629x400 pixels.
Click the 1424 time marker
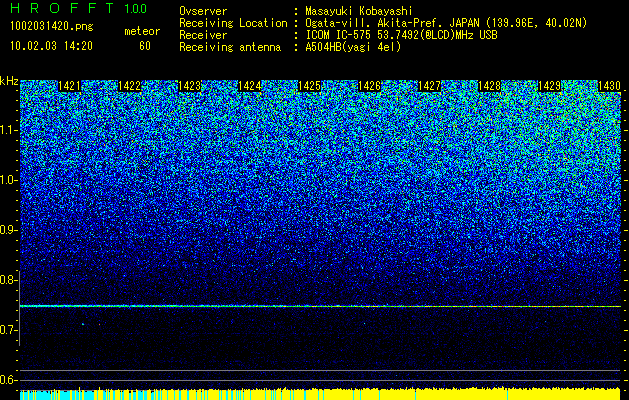[x=250, y=86]
